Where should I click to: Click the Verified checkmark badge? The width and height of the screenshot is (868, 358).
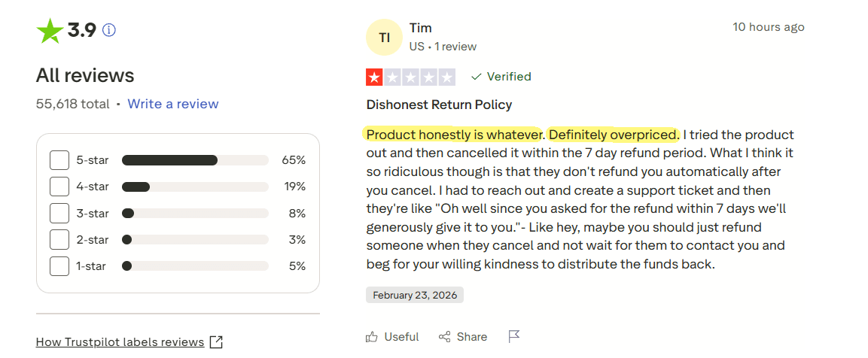pyautogui.click(x=501, y=77)
